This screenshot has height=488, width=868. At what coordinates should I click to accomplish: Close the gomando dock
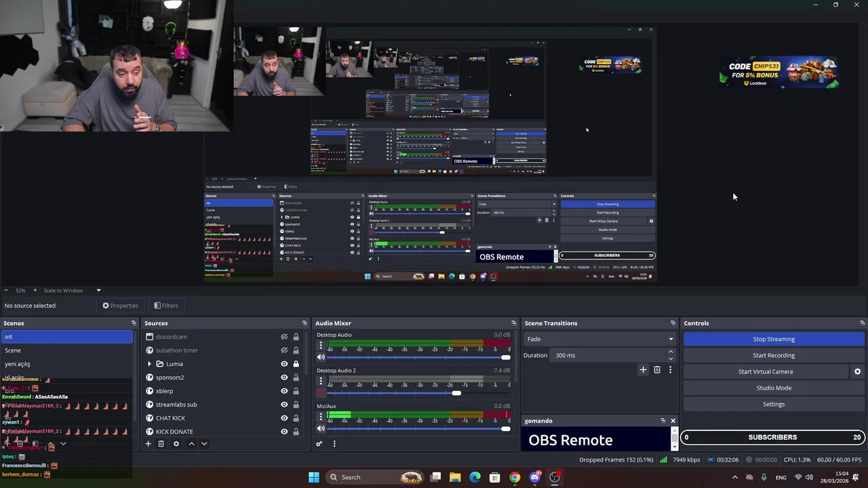[x=673, y=421]
